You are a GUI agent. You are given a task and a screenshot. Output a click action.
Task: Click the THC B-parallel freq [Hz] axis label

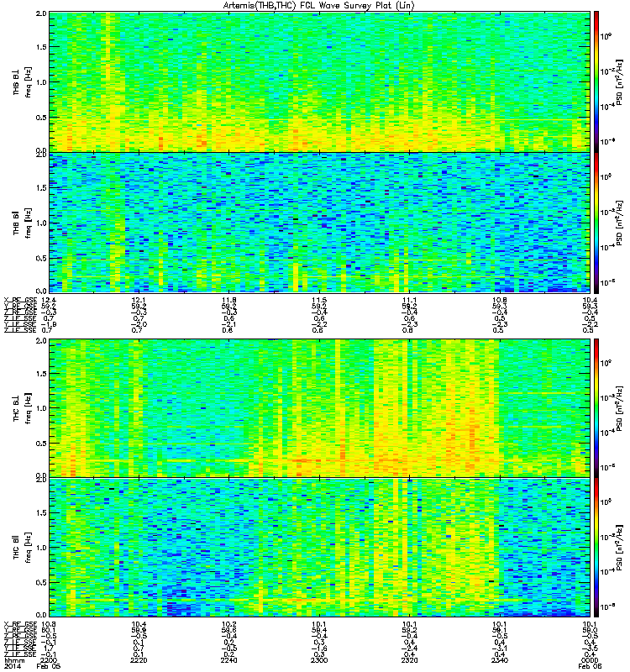click(29, 548)
